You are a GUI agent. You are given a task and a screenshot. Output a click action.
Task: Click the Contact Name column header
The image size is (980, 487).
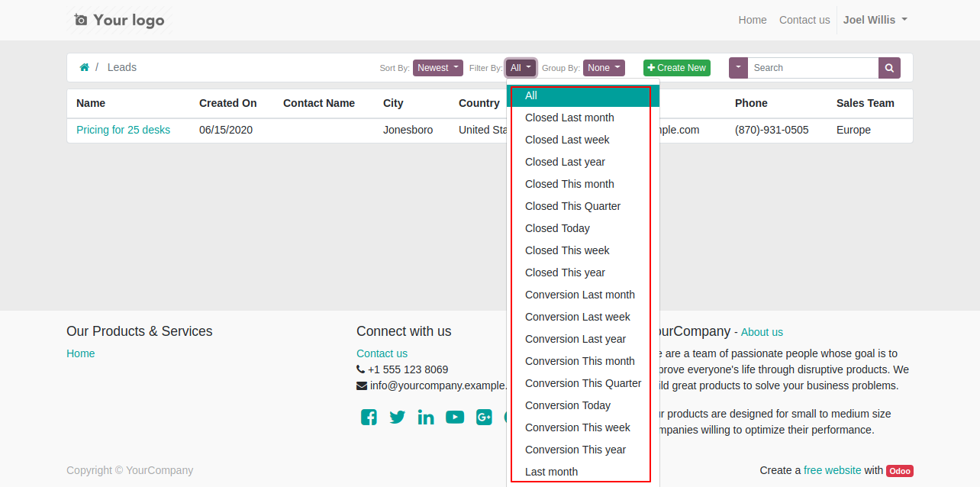pyautogui.click(x=319, y=103)
